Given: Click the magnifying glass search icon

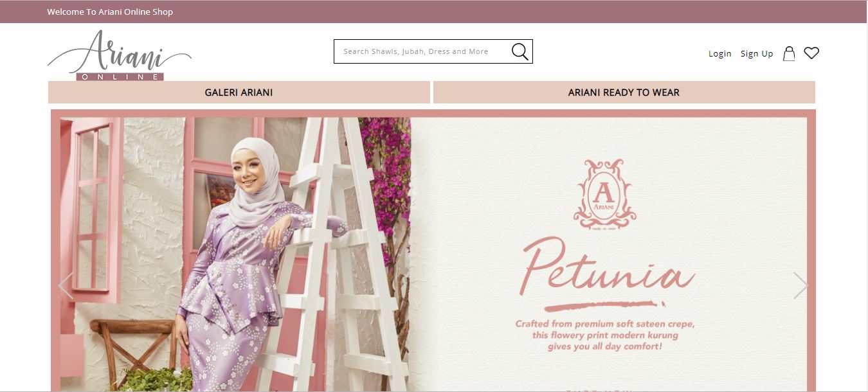Looking at the screenshot, I should point(520,51).
